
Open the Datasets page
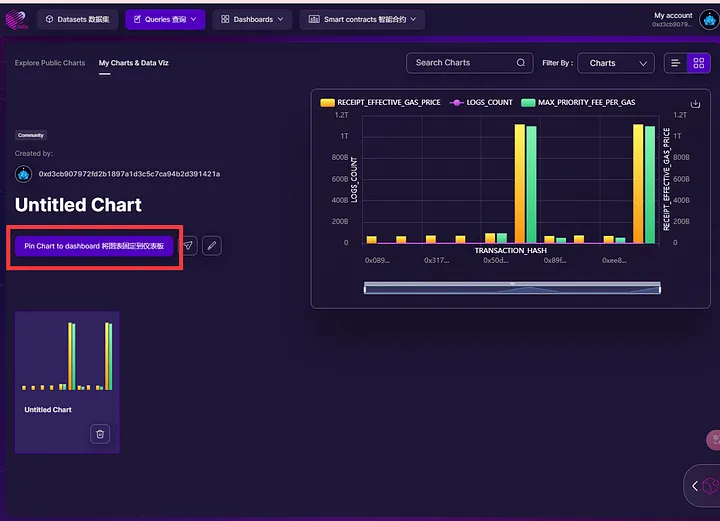click(x=78, y=19)
